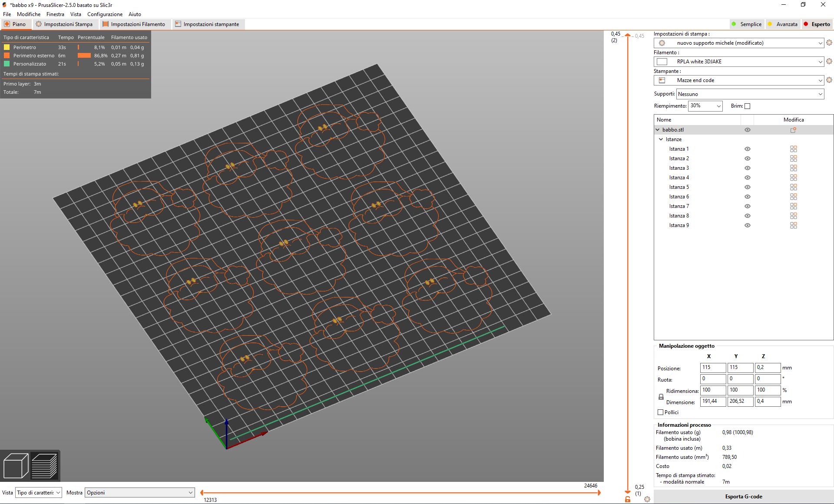Click the instance icon for Istanza 9
The width and height of the screenshot is (834, 504).
pyautogui.click(x=793, y=225)
